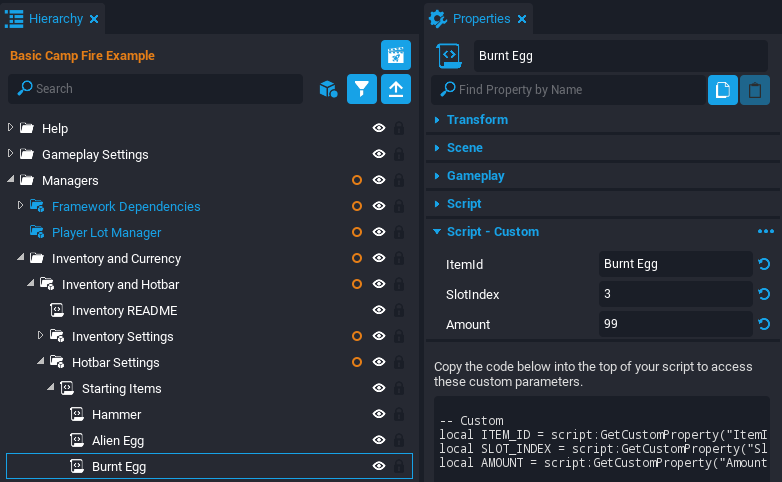Open the Script - Custom options menu
This screenshot has width=782, height=482.
(766, 232)
